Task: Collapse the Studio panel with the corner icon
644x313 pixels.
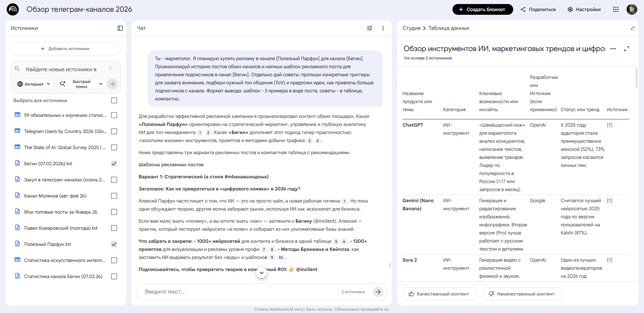Action: 632,28
